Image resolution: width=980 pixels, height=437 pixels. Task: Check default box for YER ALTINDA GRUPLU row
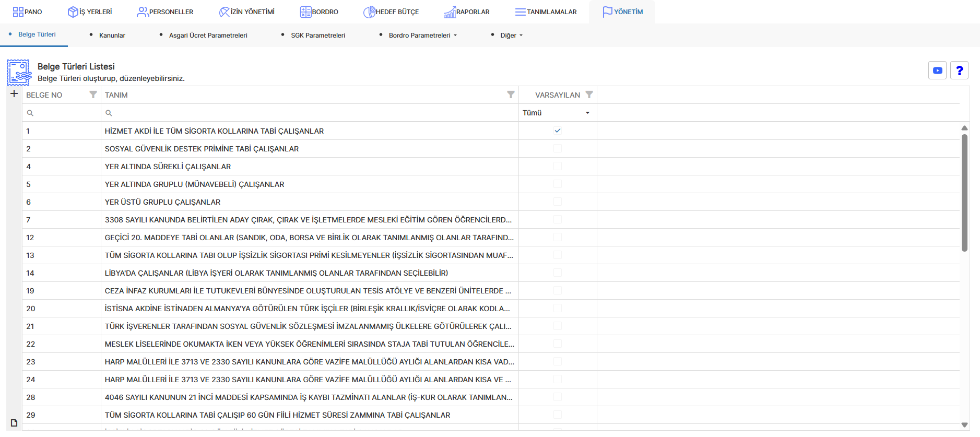(558, 184)
